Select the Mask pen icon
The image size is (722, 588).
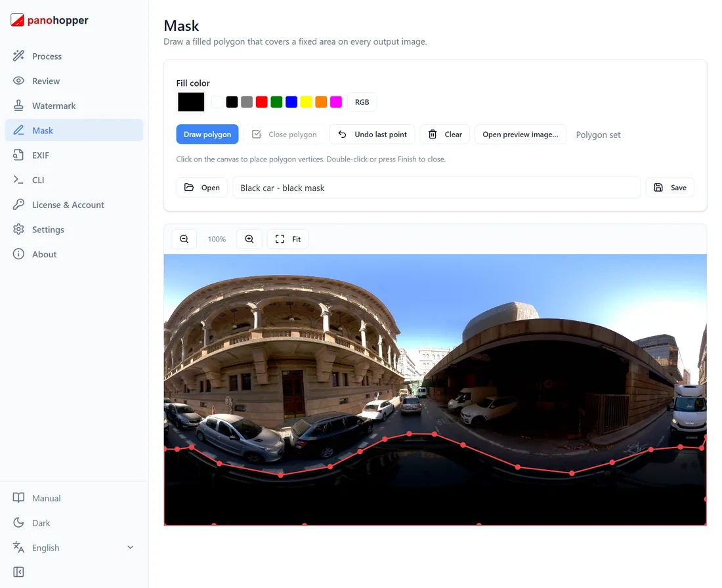point(18,131)
